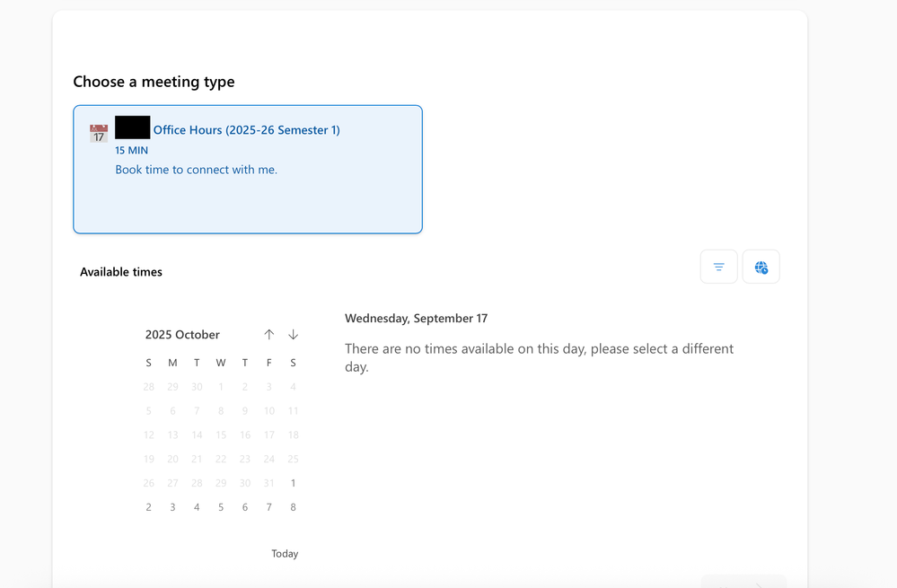
Task: Pick date 3 in the last calendar row
Action: 172,507
